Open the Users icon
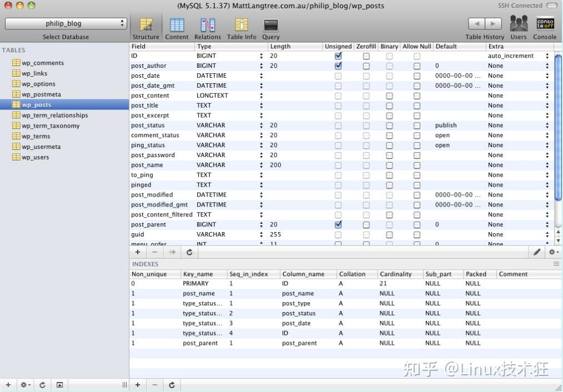 pyautogui.click(x=519, y=24)
